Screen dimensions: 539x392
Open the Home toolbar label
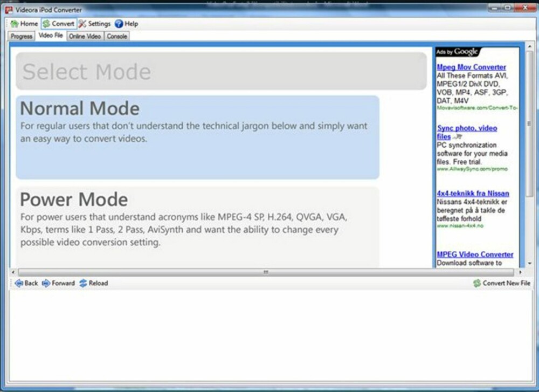[x=29, y=24]
